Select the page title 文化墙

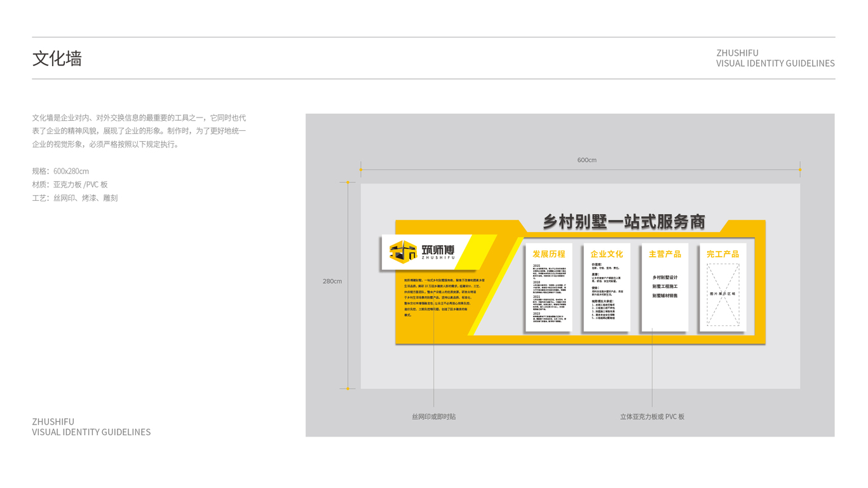57,58
